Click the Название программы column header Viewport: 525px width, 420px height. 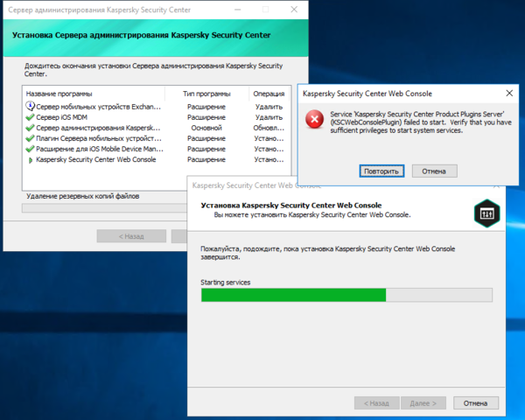pos(94,94)
